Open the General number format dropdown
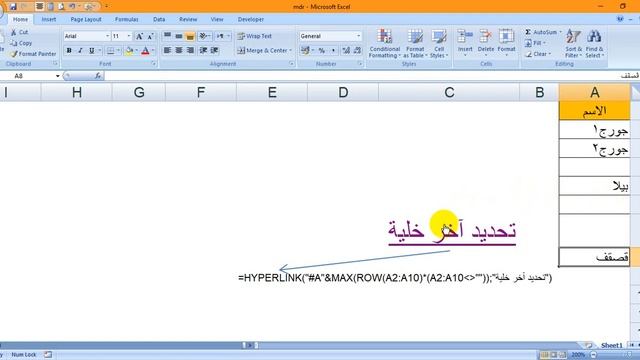Image resolution: width=640 pixels, height=360 pixels. click(x=359, y=36)
